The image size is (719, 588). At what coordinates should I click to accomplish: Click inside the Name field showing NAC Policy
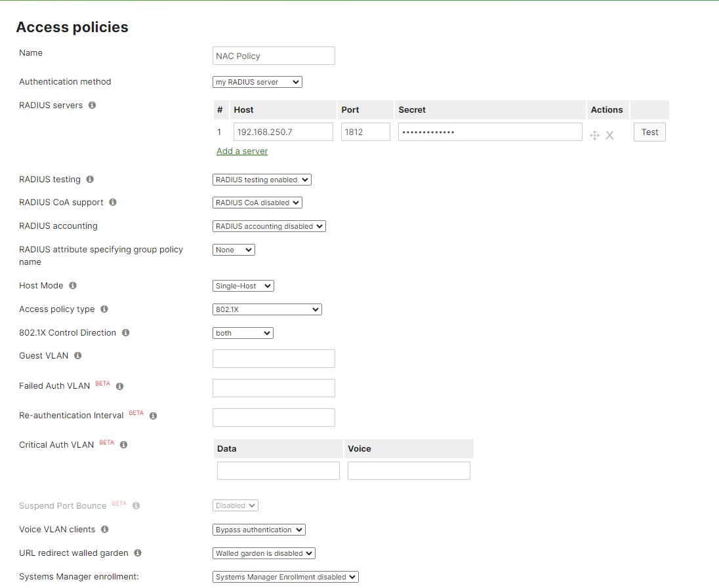click(x=274, y=55)
